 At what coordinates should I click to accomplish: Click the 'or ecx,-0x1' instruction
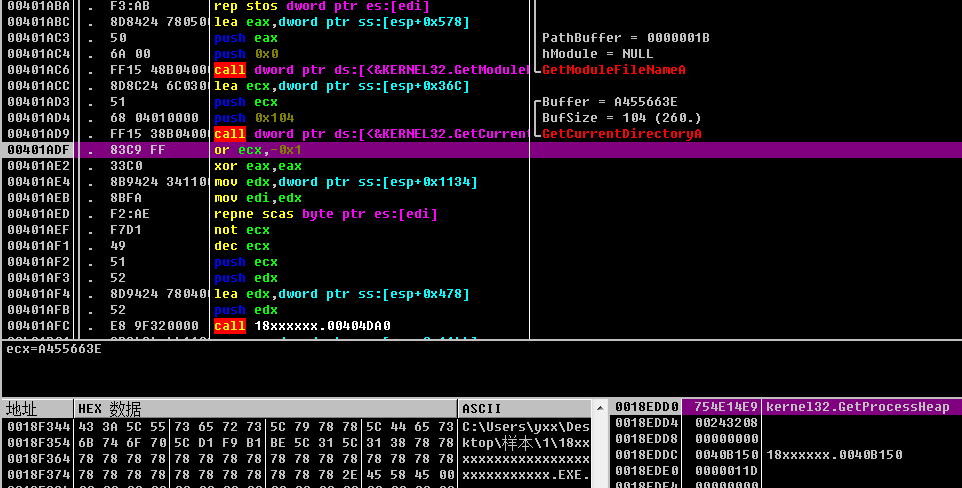pos(258,150)
